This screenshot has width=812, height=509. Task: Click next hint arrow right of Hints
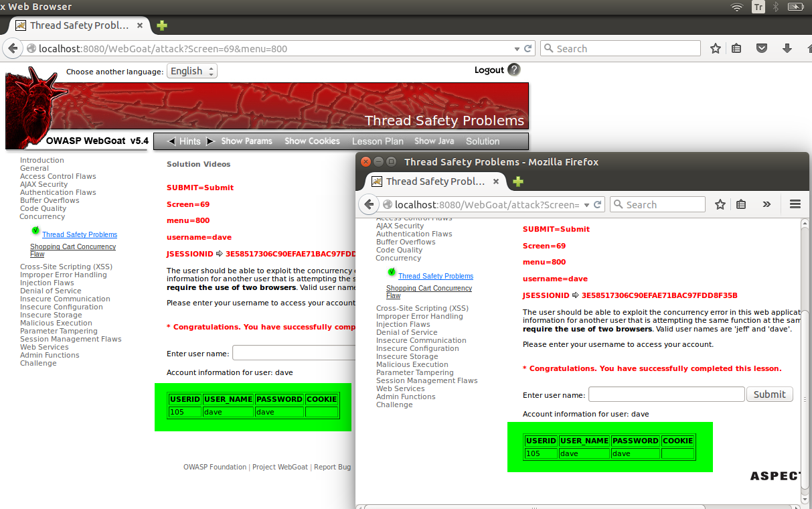(x=210, y=141)
